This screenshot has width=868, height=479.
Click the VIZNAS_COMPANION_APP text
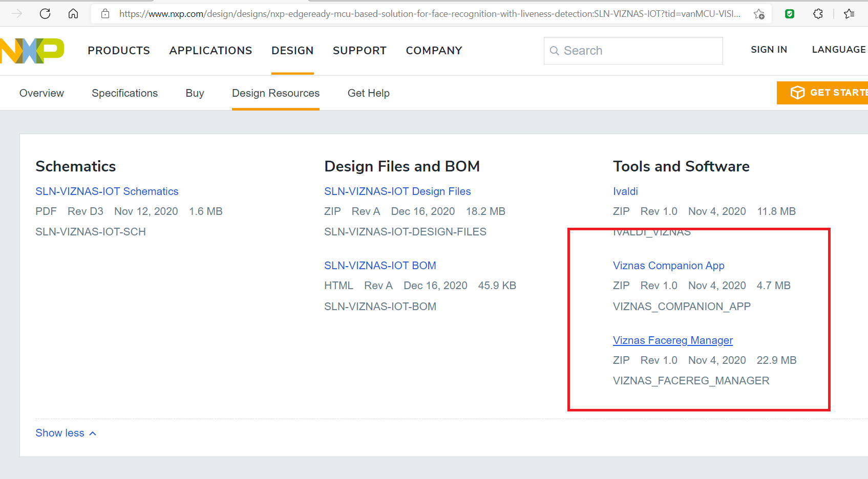[682, 307]
